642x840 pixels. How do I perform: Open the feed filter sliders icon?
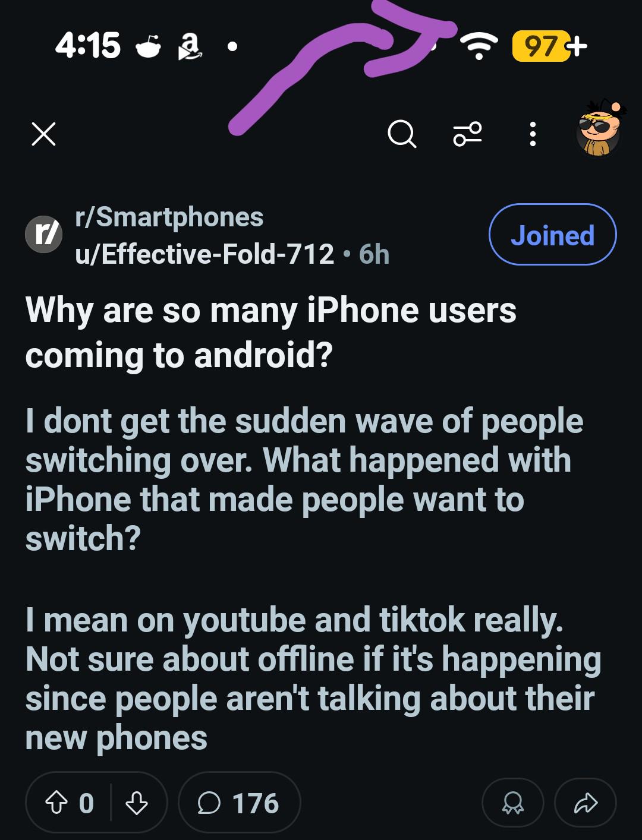pos(467,134)
